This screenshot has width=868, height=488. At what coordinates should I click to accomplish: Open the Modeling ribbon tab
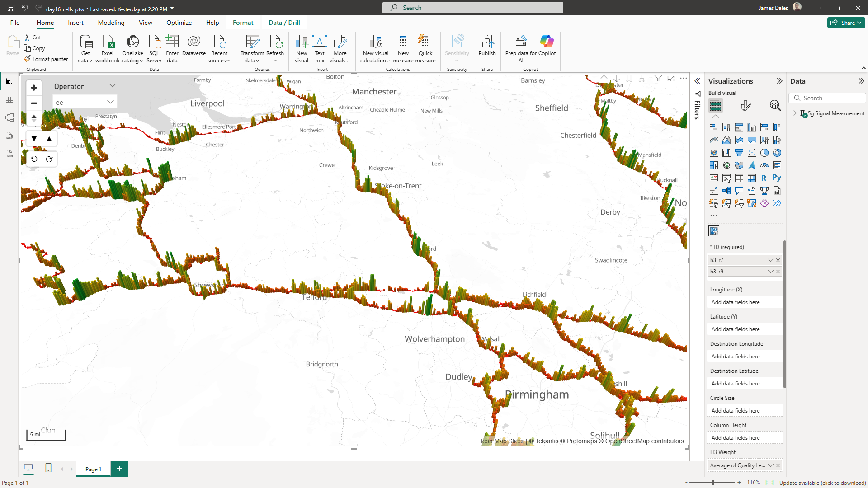click(111, 23)
